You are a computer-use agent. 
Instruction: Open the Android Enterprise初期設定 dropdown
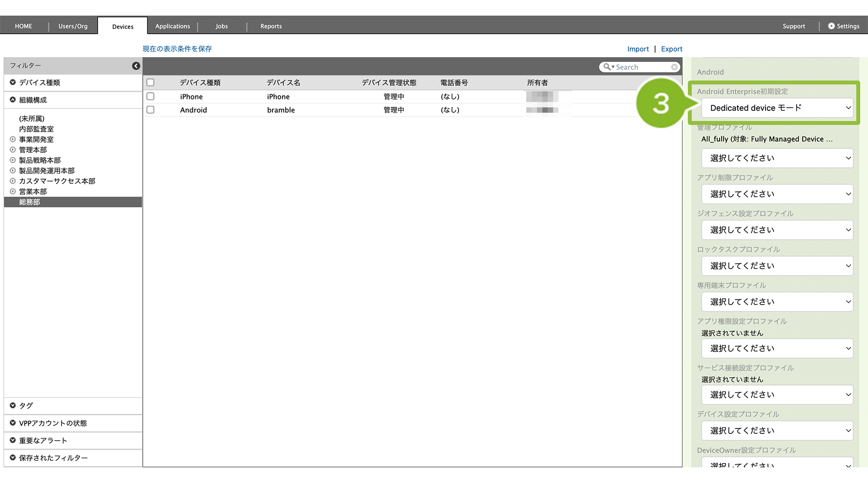(x=777, y=108)
